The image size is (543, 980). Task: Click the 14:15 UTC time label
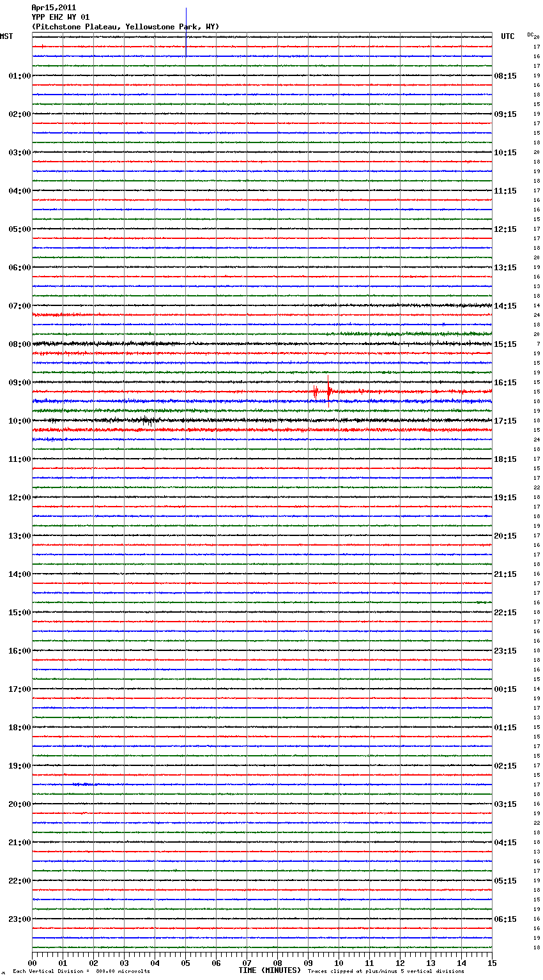click(x=505, y=306)
